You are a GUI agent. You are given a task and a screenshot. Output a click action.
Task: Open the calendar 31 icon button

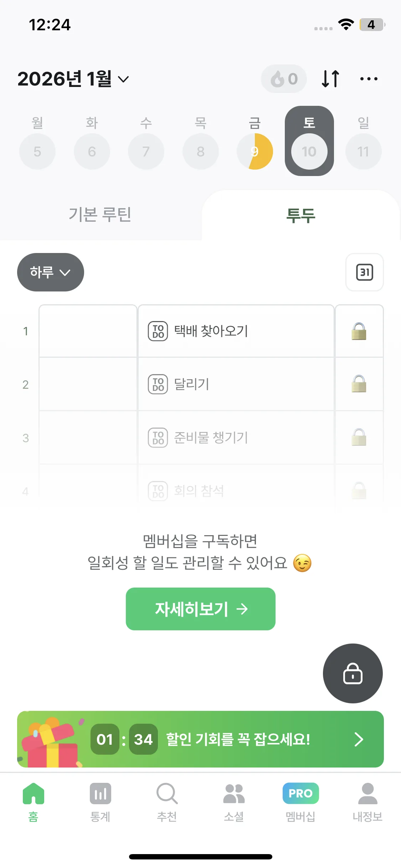[364, 272]
